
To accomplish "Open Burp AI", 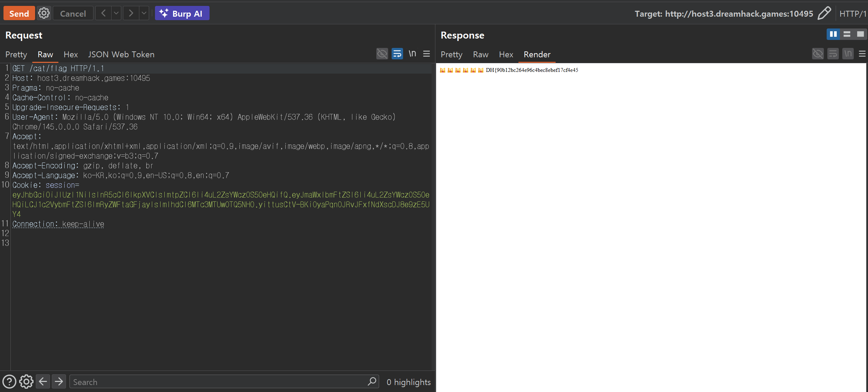I will click(x=182, y=13).
